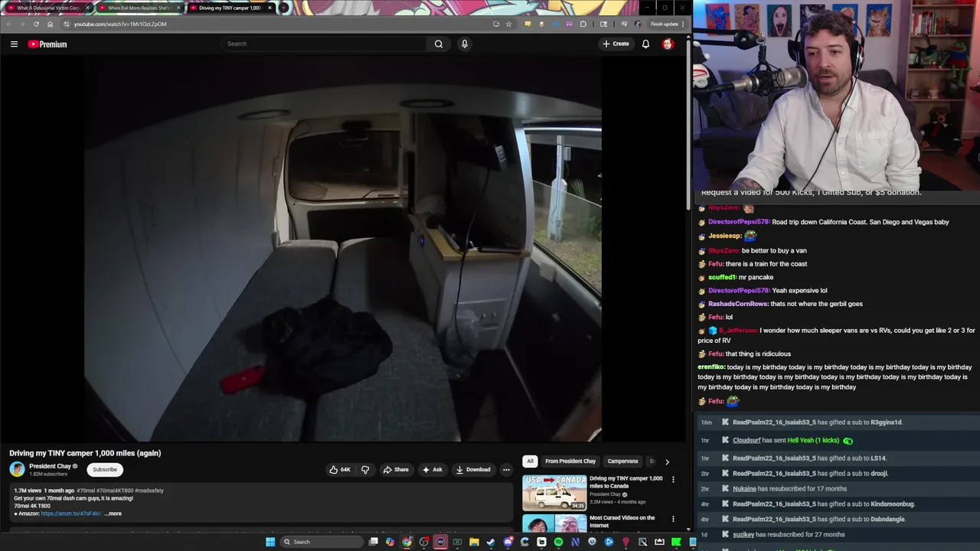Expand the description with '...more'
Image resolution: width=980 pixels, height=551 pixels.
[113, 514]
